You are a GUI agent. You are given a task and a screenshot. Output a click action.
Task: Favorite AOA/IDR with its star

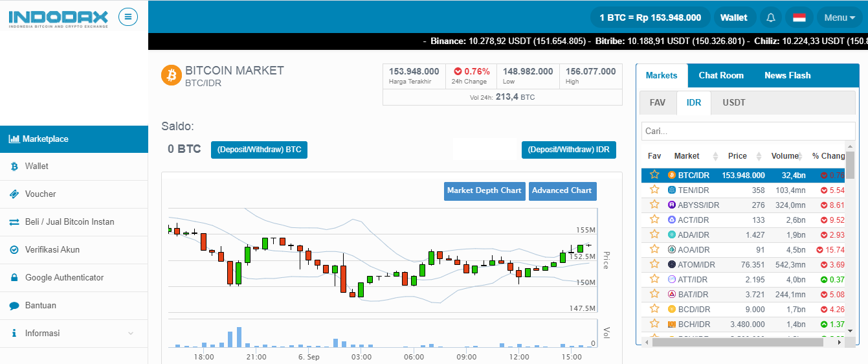click(654, 249)
